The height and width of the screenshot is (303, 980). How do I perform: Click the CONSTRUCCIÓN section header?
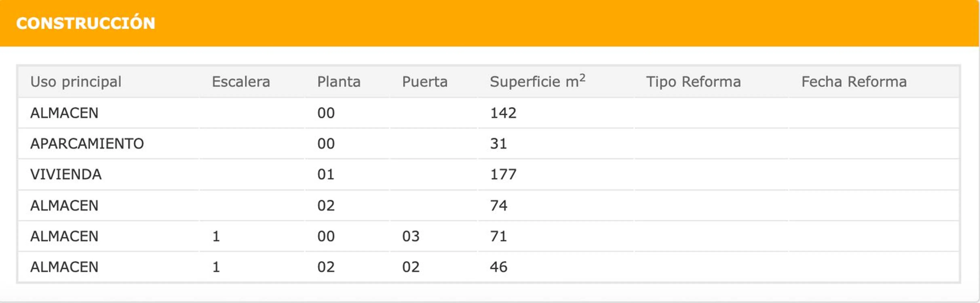86,23
